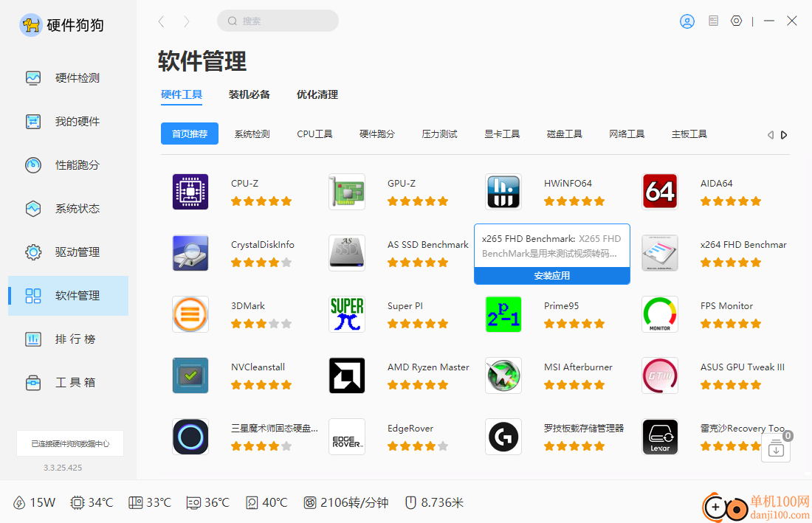812x523 pixels.
Task: Go forward with the right arrow
Action: tap(187, 21)
